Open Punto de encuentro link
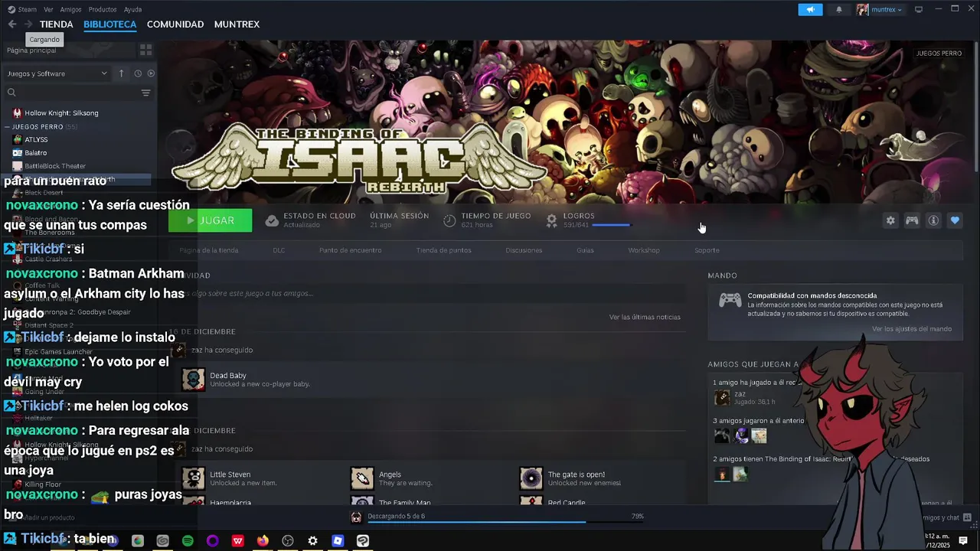 pos(351,250)
